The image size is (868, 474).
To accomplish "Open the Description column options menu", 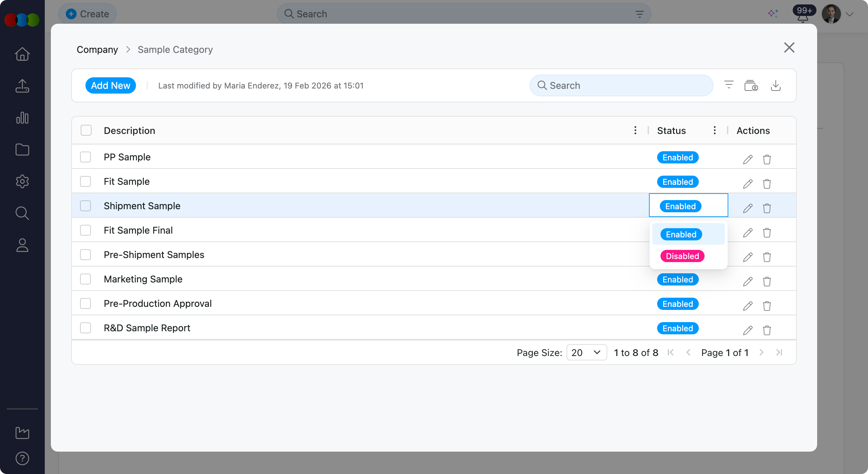I will click(x=635, y=131).
